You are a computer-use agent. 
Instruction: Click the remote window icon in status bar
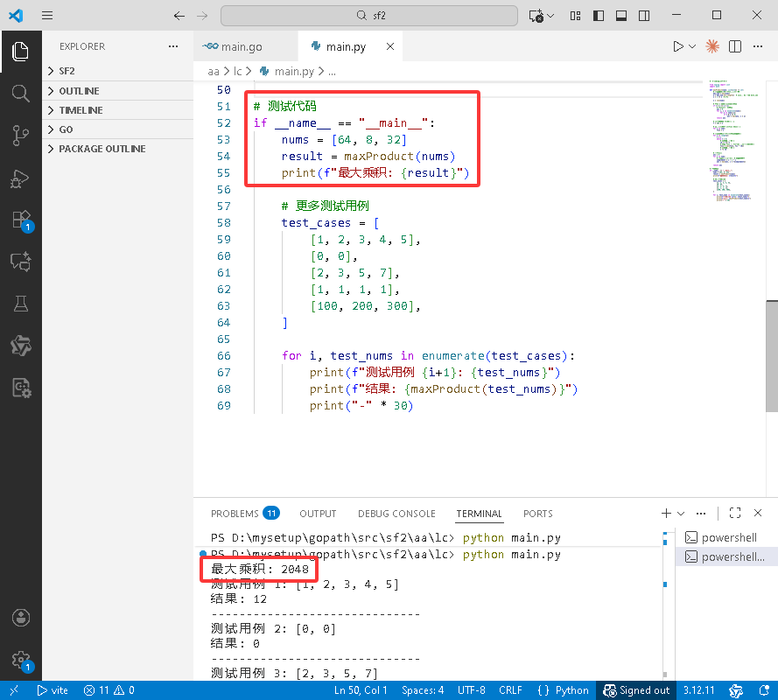pyautogui.click(x=14, y=690)
